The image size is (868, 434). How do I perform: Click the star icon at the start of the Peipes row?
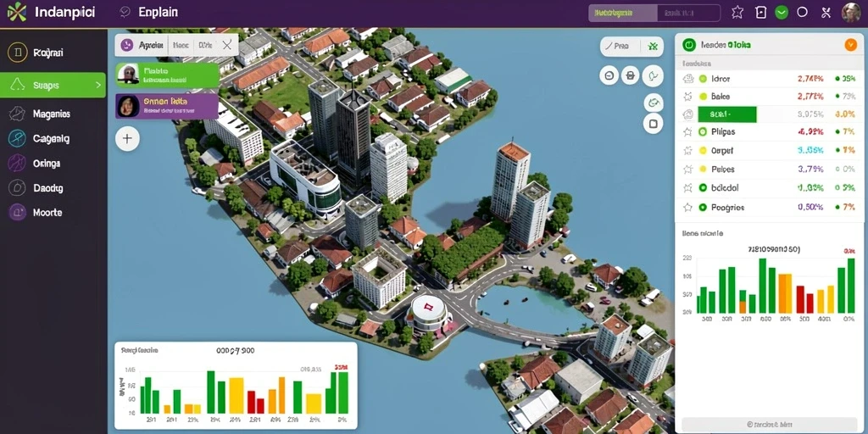tap(688, 170)
